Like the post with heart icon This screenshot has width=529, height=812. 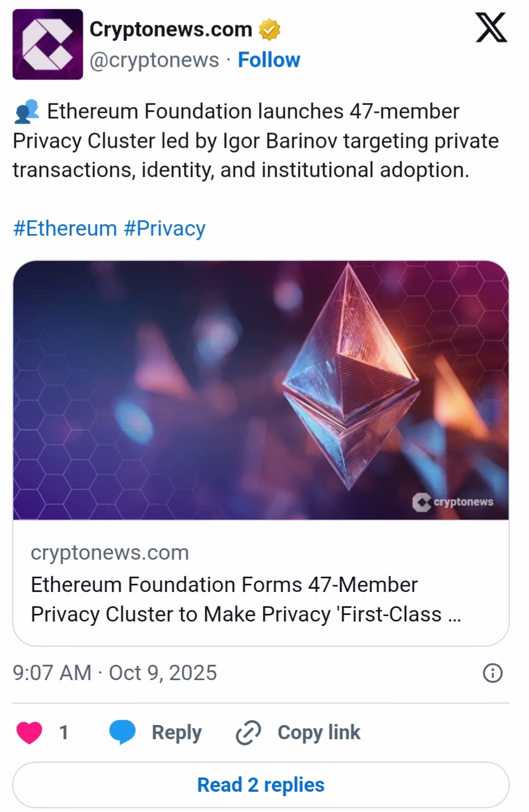(x=30, y=733)
